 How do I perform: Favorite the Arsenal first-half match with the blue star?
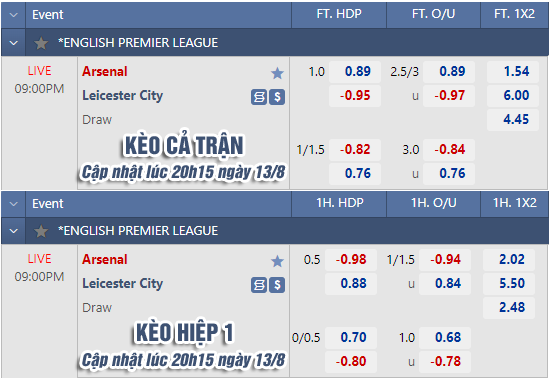coord(277,261)
